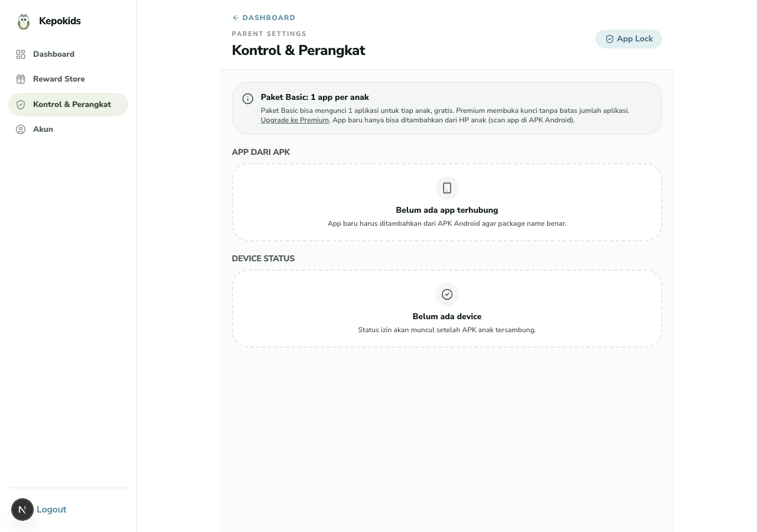This screenshot has height=532, width=757.
Task: Click the Reward Store gift icon
Action: pos(21,79)
